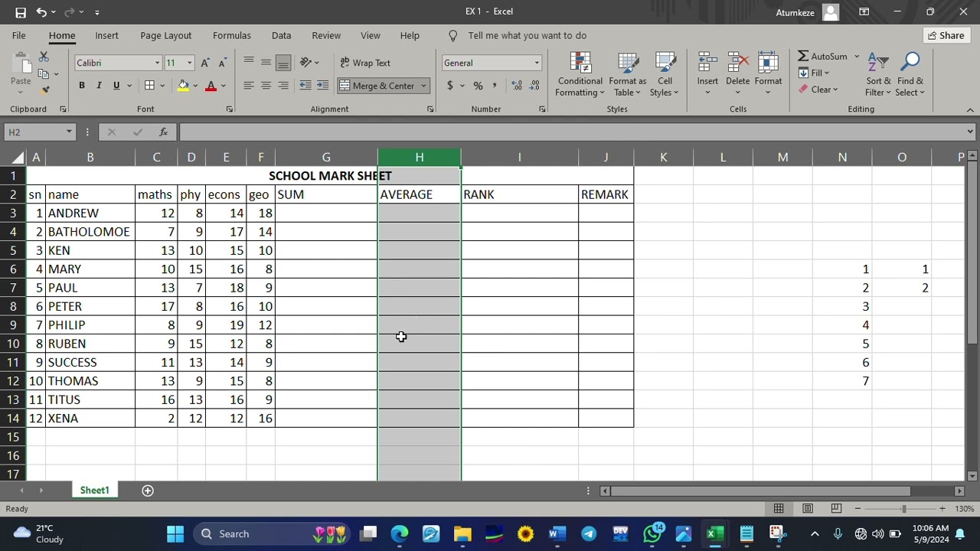Viewport: 980px width, 551px height.
Task: Toggle Italic formatting
Action: (99, 86)
